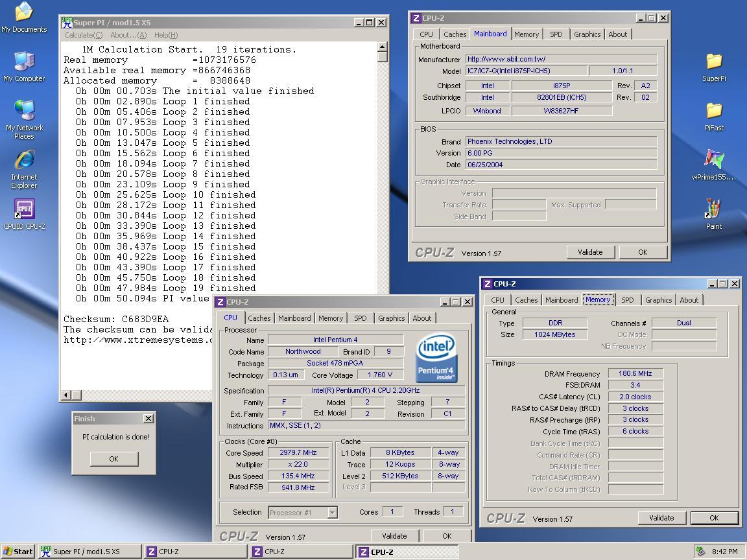Click the Core Speed value 2979.7 MHz

[x=298, y=452]
